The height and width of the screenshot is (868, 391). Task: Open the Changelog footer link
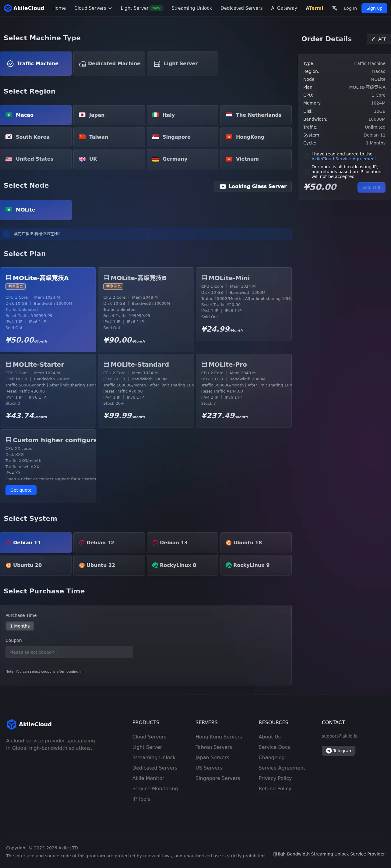[271, 757]
